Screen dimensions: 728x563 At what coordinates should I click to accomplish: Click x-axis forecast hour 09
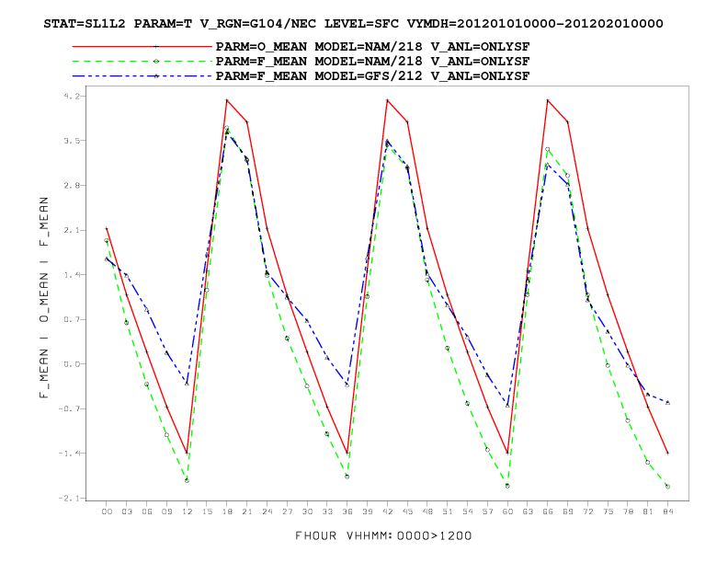(166, 511)
